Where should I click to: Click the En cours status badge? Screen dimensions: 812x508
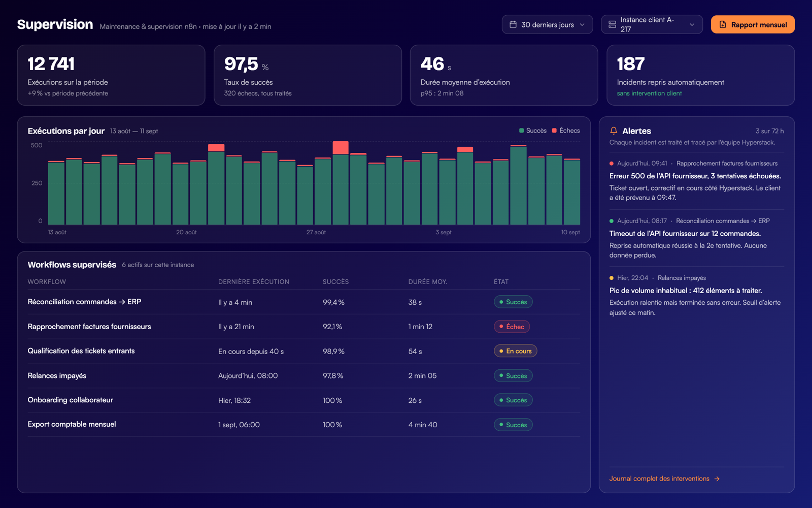(x=515, y=351)
